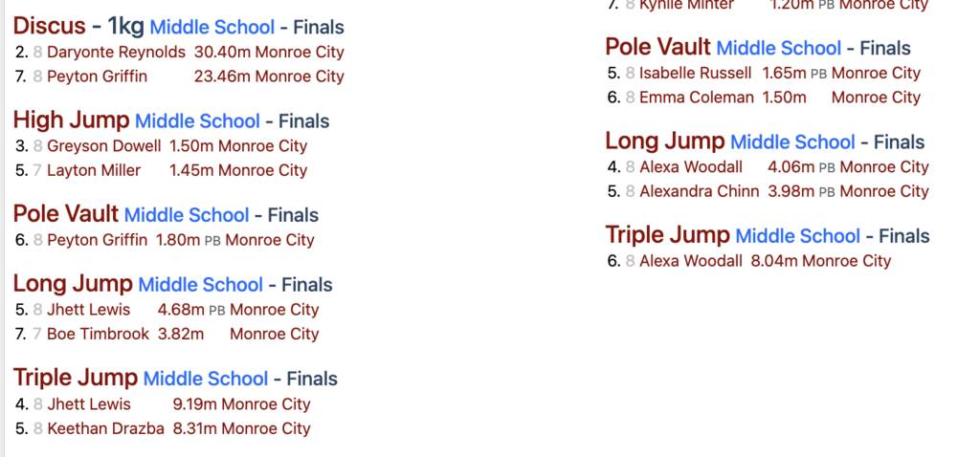Open Alexandra Chinn's 3.98m mark

[x=791, y=191]
